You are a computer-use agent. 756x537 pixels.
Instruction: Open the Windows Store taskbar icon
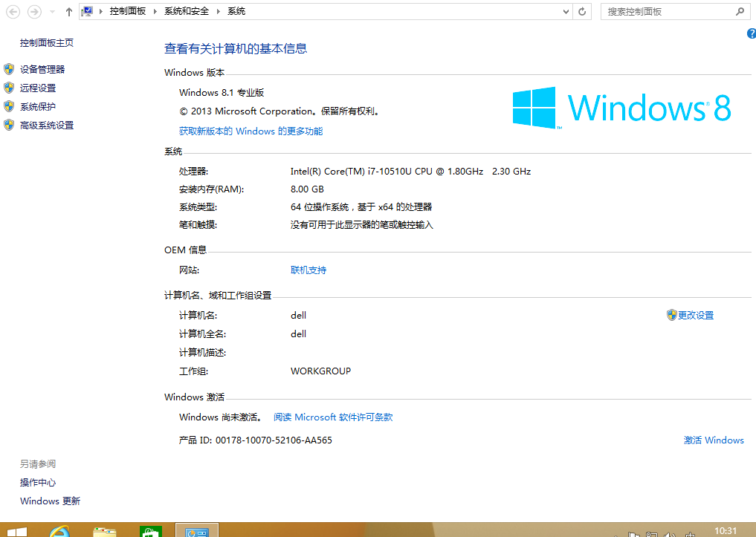click(150, 531)
